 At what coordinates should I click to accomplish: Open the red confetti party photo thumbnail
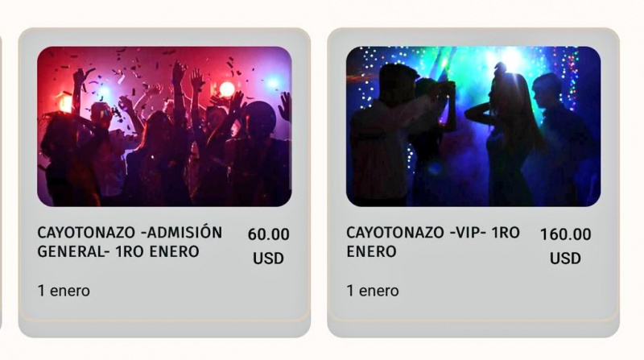(164, 126)
